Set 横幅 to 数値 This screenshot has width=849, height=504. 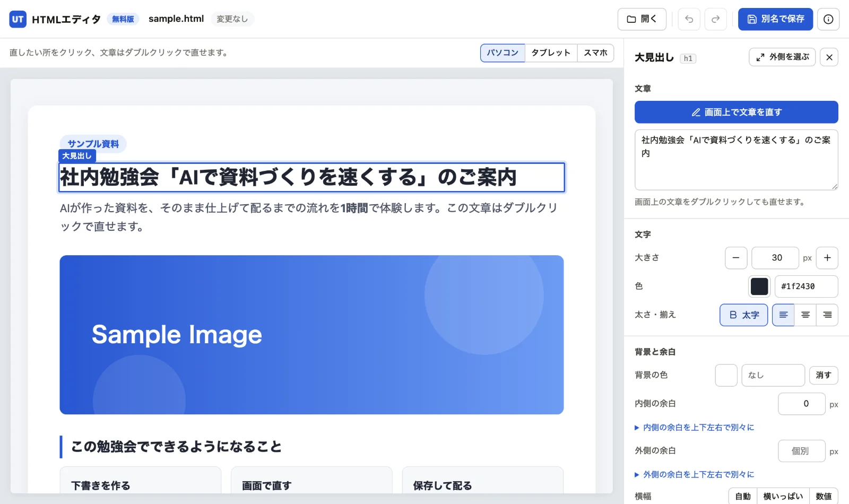coord(824,496)
